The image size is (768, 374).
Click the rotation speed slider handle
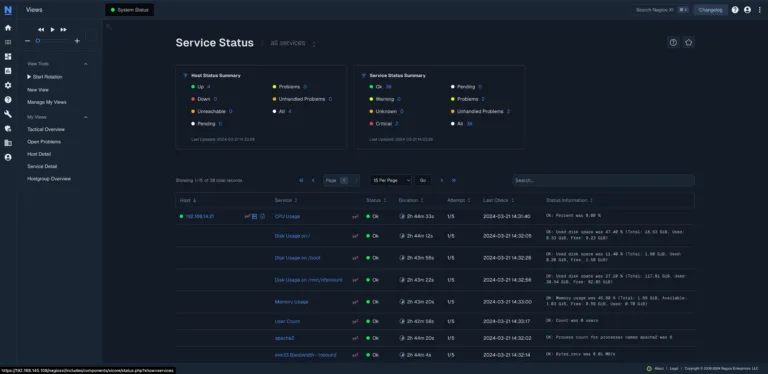[x=38, y=41]
